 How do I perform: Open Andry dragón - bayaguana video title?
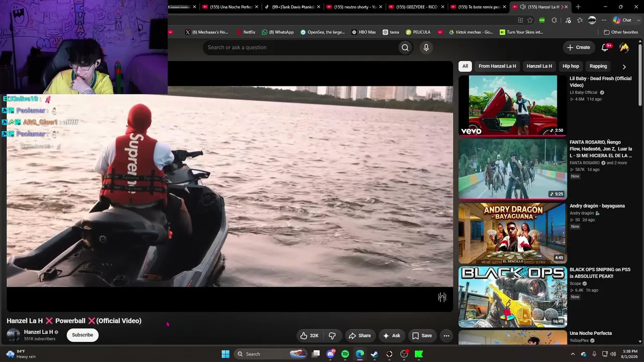tap(597, 206)
